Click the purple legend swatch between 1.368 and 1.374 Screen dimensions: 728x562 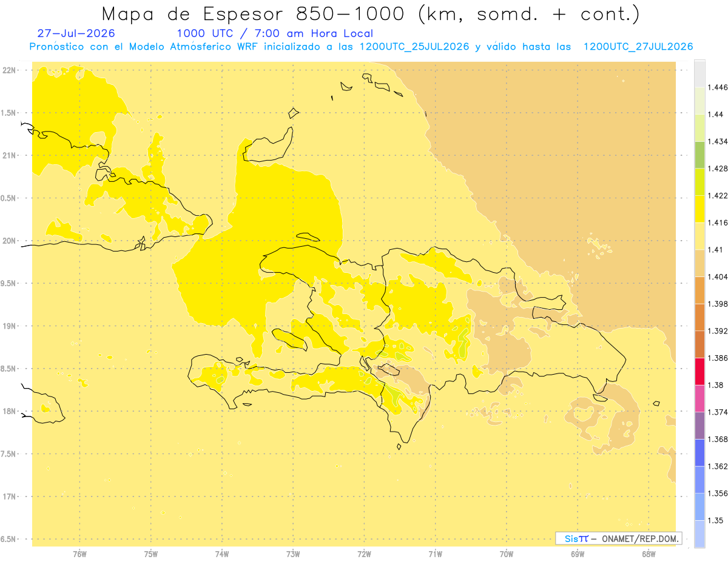tap(699, 426)
